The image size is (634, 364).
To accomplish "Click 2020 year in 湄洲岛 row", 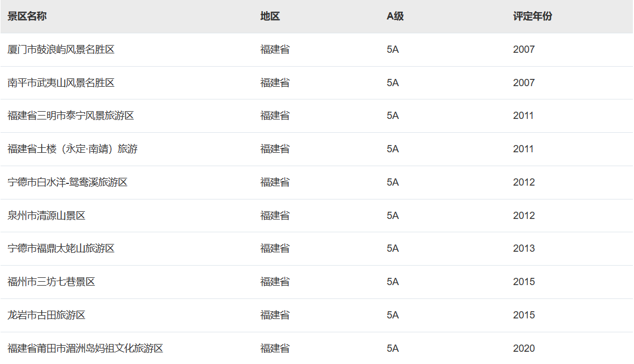I will point(523,348).
